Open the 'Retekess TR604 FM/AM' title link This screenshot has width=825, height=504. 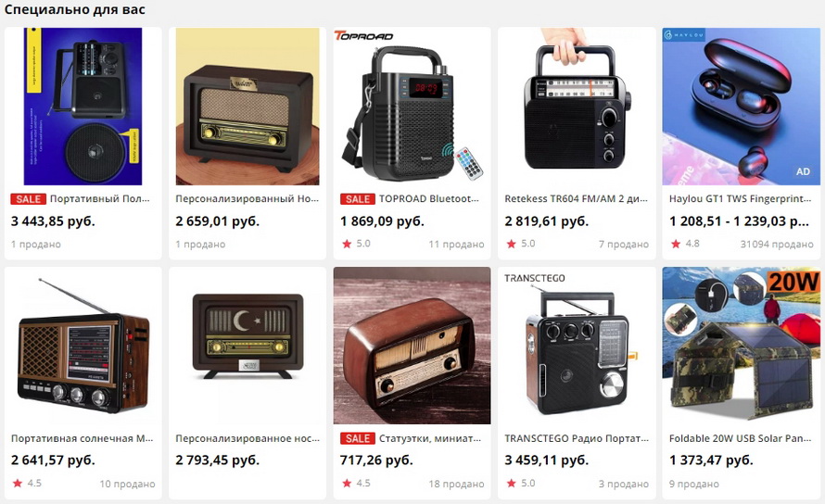577,199
